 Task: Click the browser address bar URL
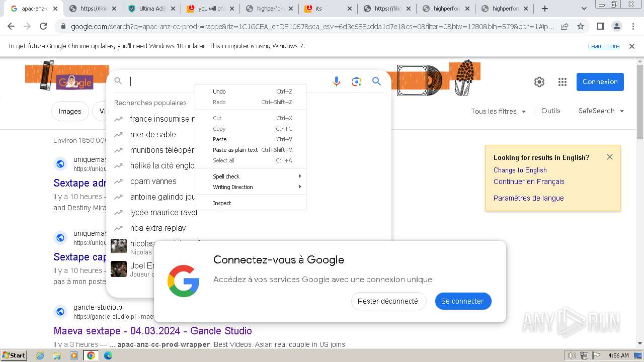(312, 27)
